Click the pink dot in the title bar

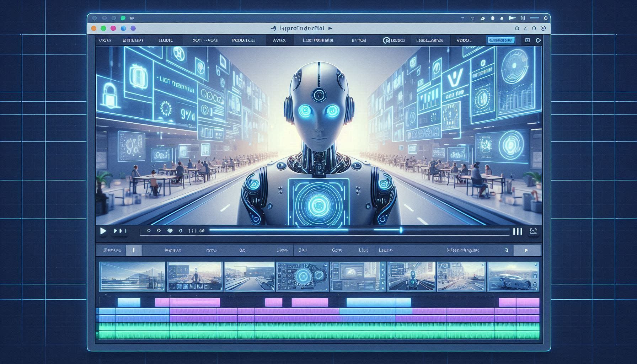pyautogui.click(x=113, y=28)
